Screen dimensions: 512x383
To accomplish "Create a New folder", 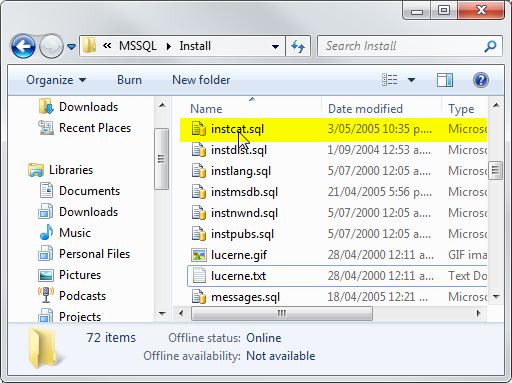I will (201, 80).
